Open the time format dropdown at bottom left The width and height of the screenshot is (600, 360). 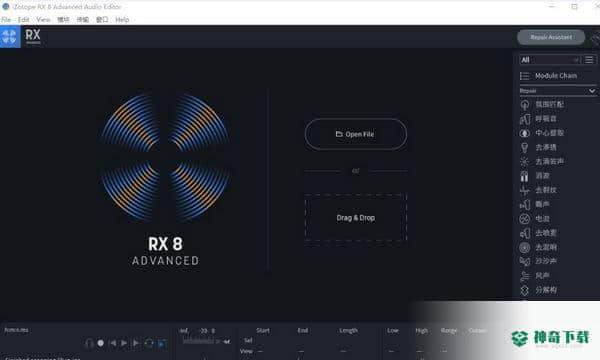point(16,330)
